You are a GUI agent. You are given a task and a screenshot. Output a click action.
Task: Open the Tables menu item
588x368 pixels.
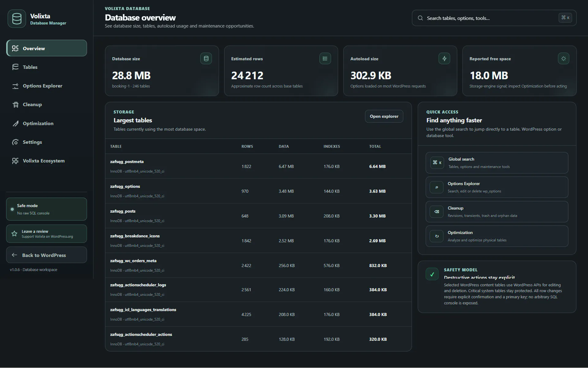(47, 67)
